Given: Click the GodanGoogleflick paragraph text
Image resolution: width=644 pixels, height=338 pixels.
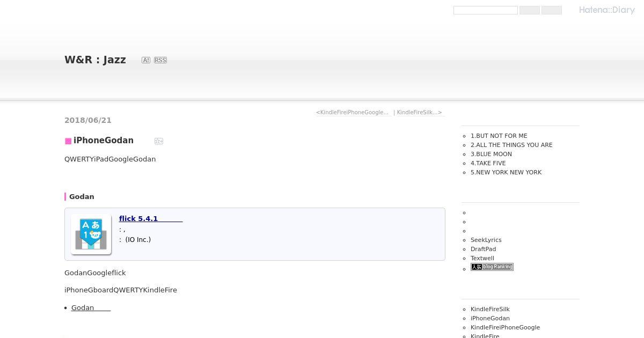Looking at the screenshot, I should point(95,273).
